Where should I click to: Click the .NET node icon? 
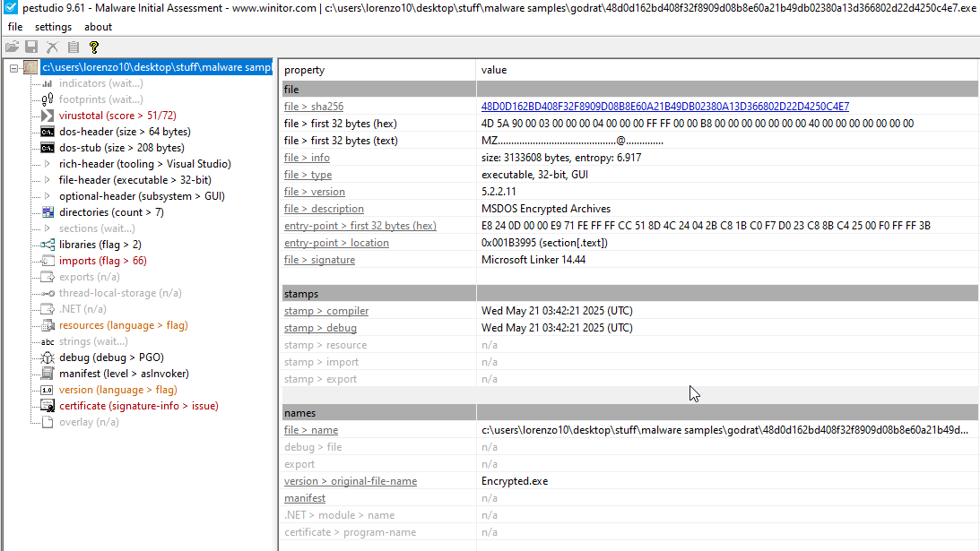(x=48, y=309)
